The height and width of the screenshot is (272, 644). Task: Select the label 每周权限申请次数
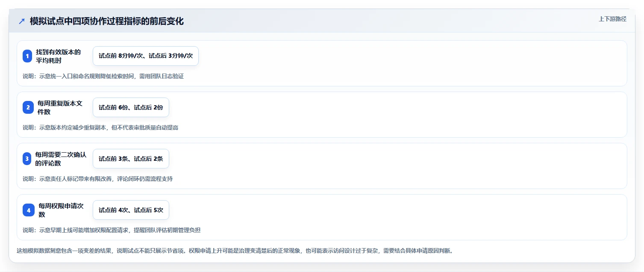coord(61,210)
